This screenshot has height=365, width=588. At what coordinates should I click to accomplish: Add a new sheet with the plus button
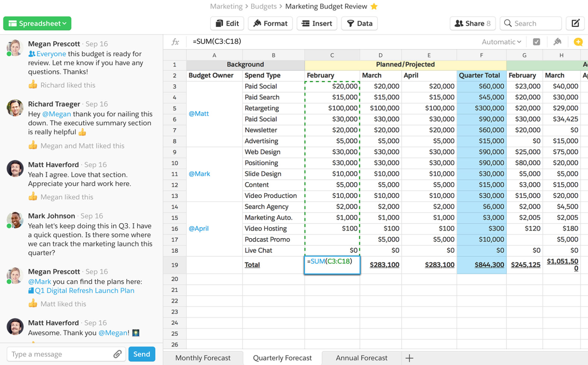[x=409, y=358]
